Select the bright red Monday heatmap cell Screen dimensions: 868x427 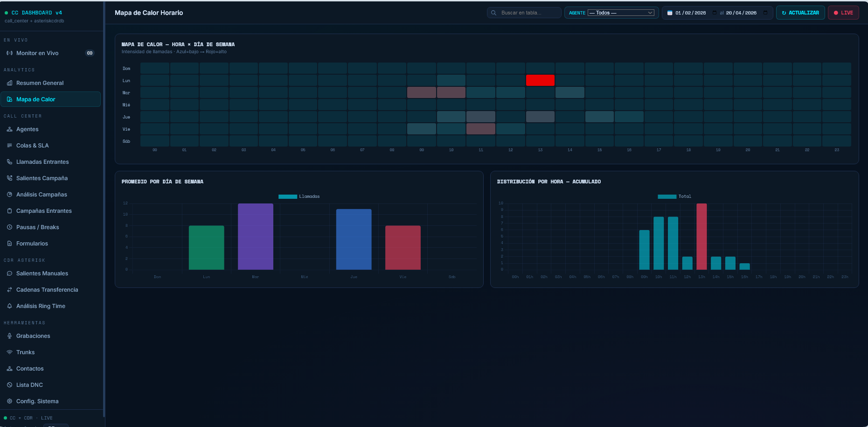point(540,80)
